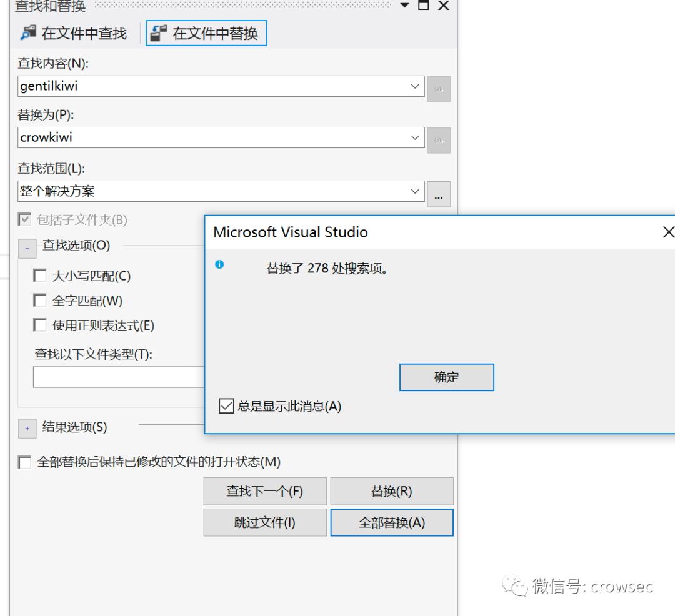Click the info icon in the dialog
The image size is (675, 616).
219,264
